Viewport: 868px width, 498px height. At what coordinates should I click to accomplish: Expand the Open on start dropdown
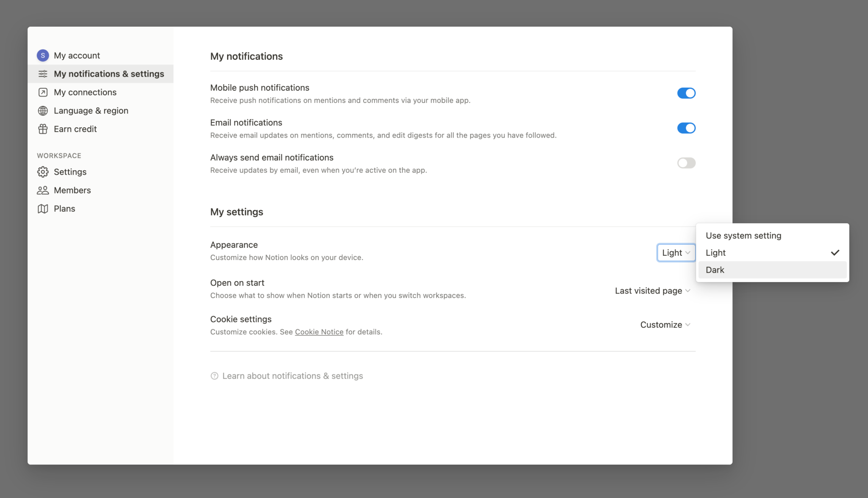(x=652, y=290)
